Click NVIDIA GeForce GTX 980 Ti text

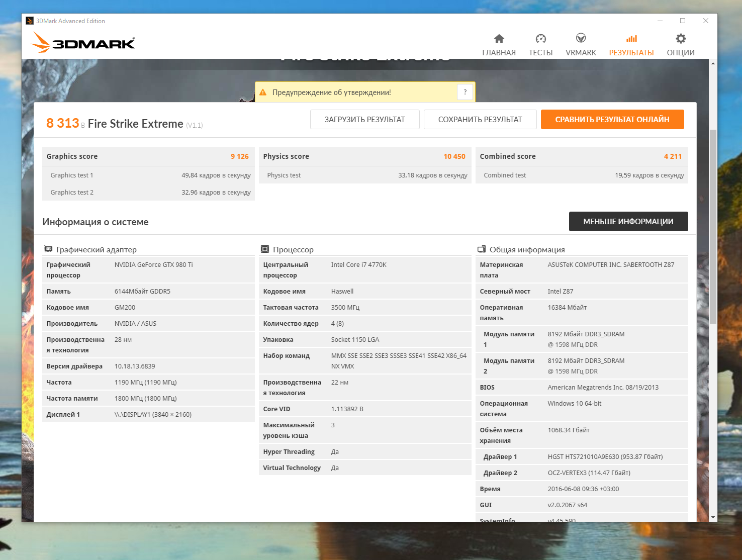coord(154,265)
